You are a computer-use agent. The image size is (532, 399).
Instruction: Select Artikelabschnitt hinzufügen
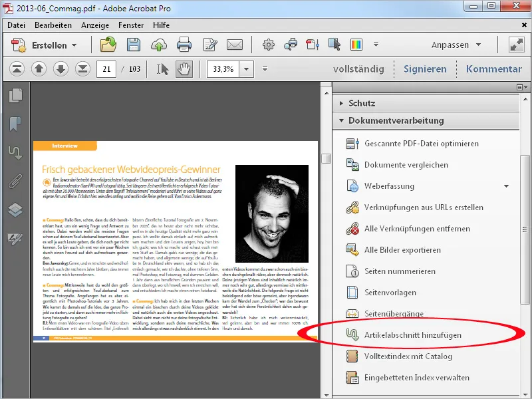click(x=412, y=335)
